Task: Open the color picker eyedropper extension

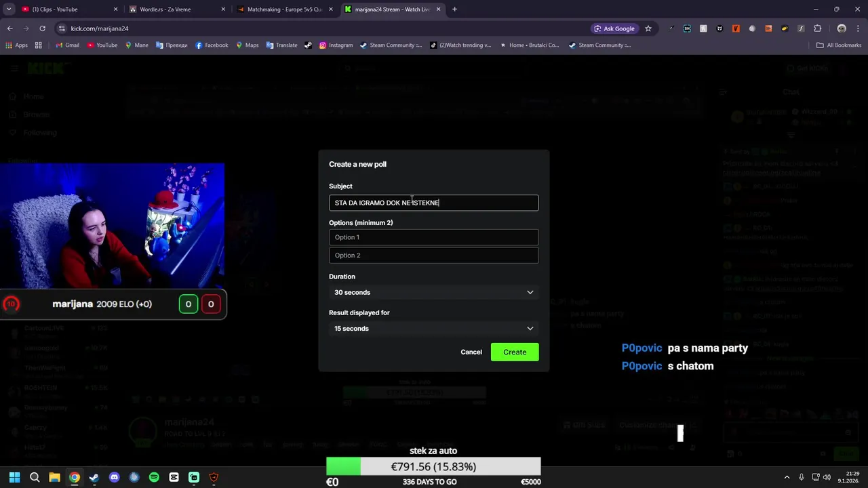Action: click(x=671, y=28)
